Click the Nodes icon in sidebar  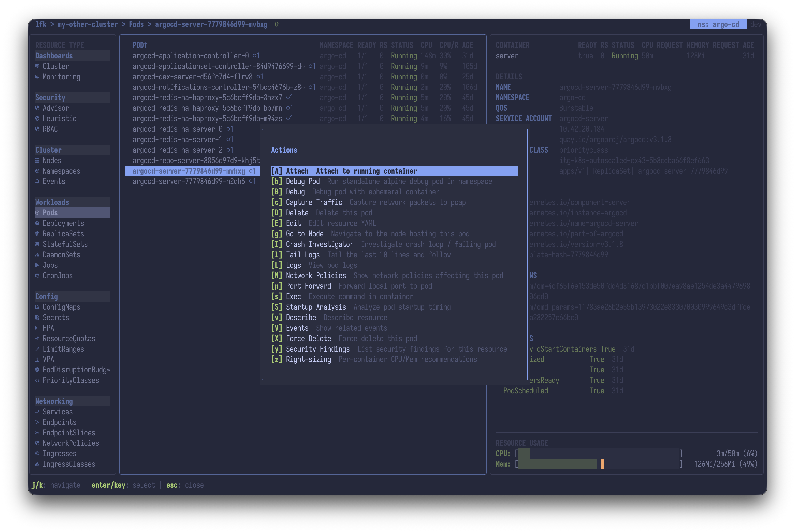tap(37, 161)
